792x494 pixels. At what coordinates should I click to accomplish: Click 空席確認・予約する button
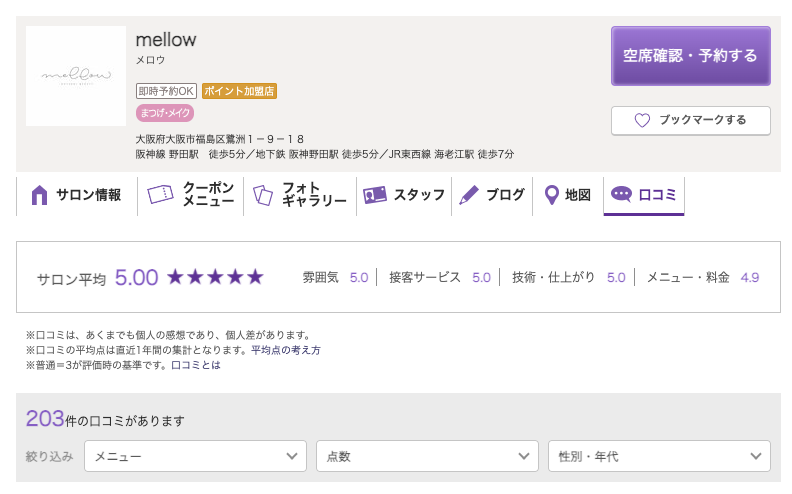(690, 56)
